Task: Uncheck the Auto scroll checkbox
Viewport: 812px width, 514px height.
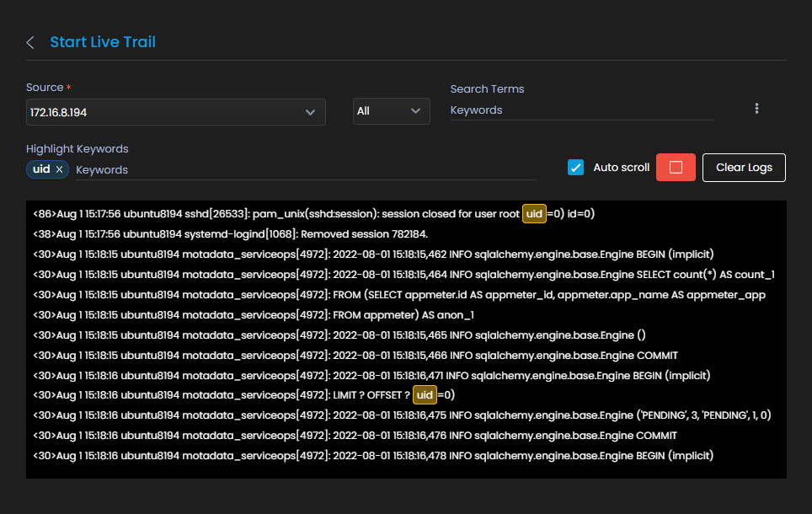Action: [575, 168]
